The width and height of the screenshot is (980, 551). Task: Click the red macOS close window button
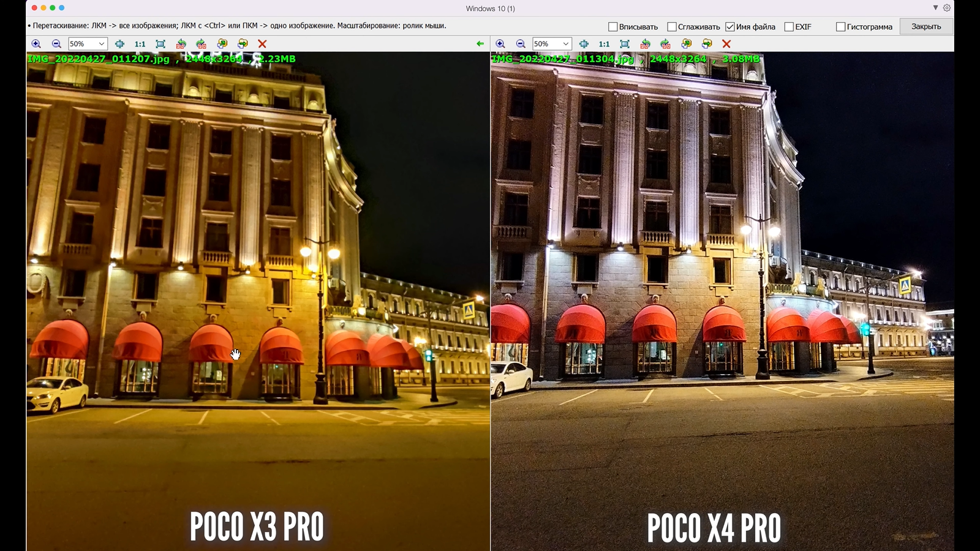[34, 8]
